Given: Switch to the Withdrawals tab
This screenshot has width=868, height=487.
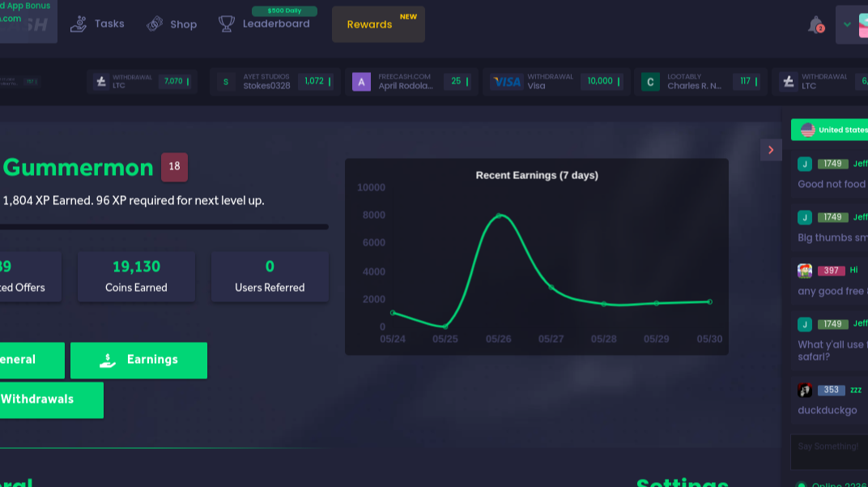Looking at the screenshot, I should [x=51, y=399].
